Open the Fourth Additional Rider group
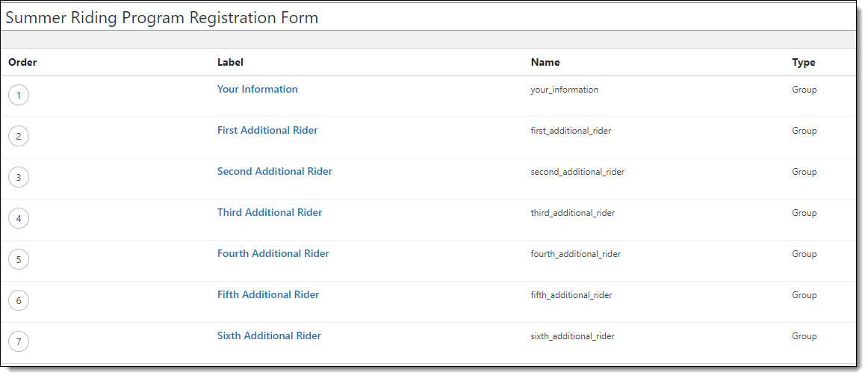 pyautogui.click(x=273, y=253)
